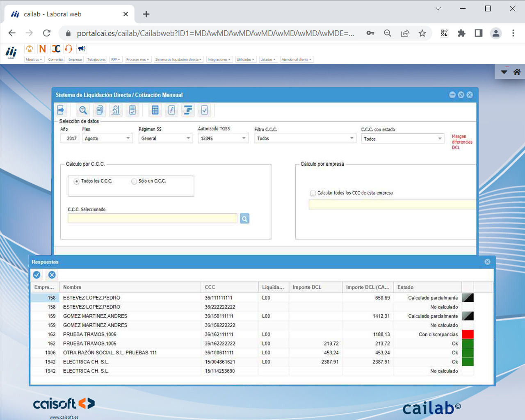Select the Todos los C.C.C. radio button
This screenshot has width=525, height=420.
pyautogui.click(x=77, y=181)
